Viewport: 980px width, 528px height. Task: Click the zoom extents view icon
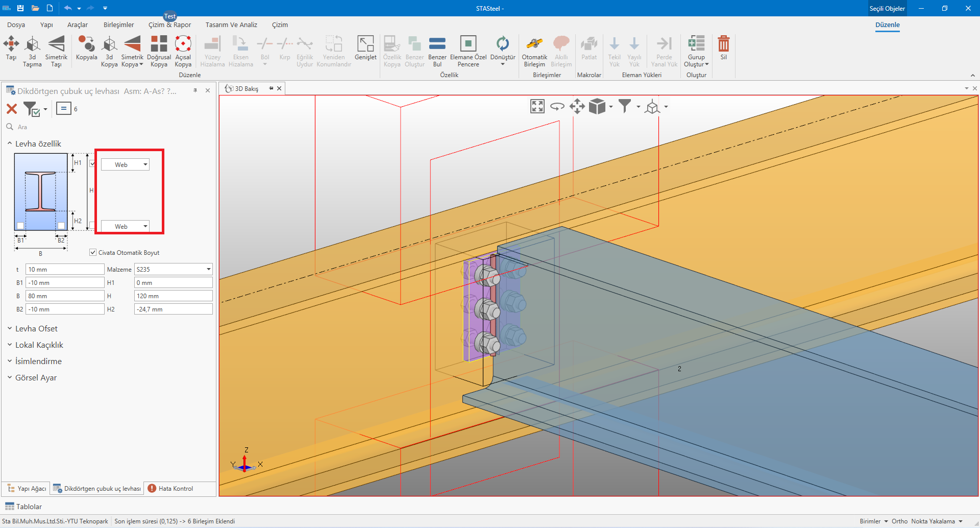click(x=537, y=106)
